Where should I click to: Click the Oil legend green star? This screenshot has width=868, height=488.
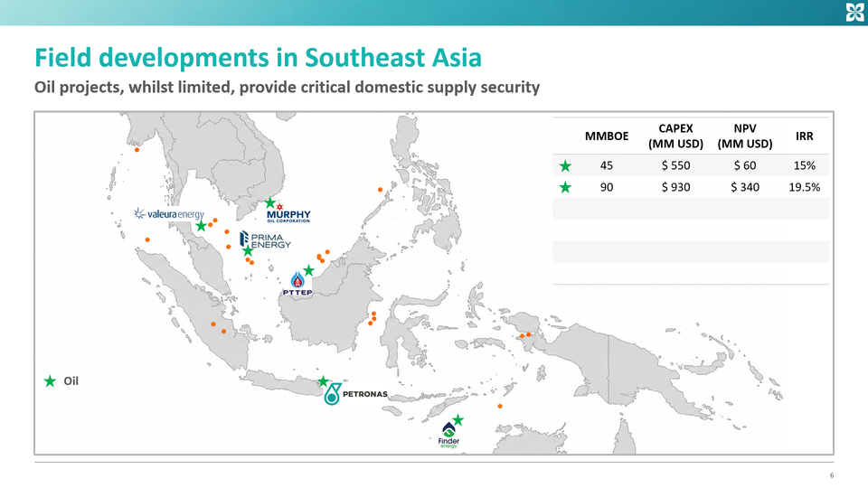50,381
